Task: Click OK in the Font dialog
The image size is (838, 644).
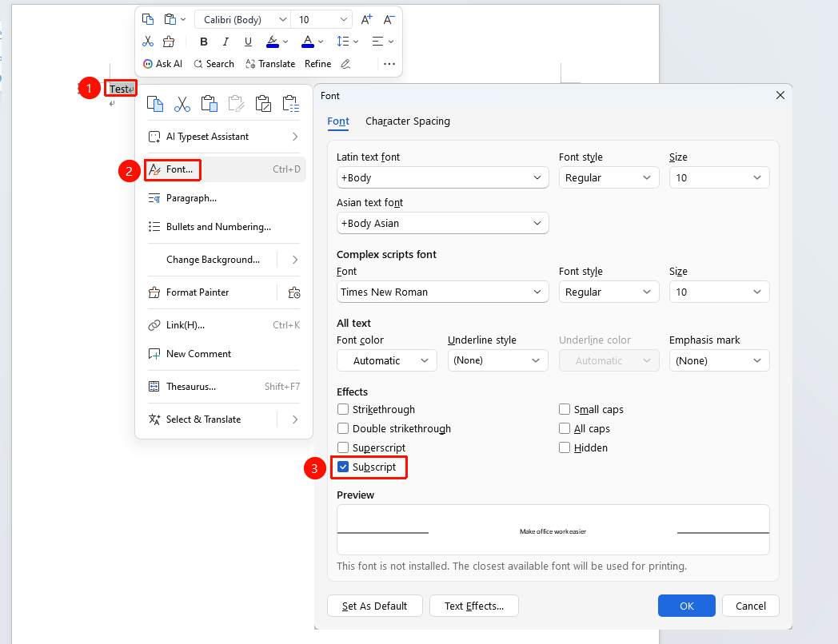Action: tap(687, 606)
